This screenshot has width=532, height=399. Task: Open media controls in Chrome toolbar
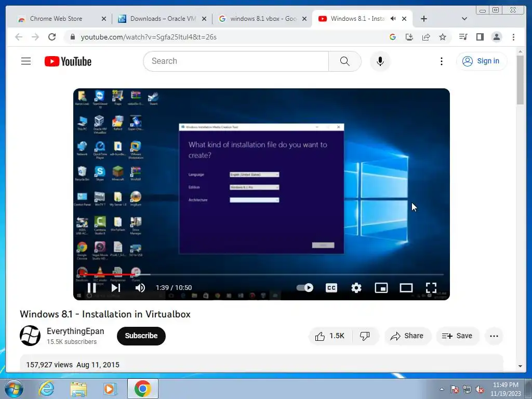[463, 37]
